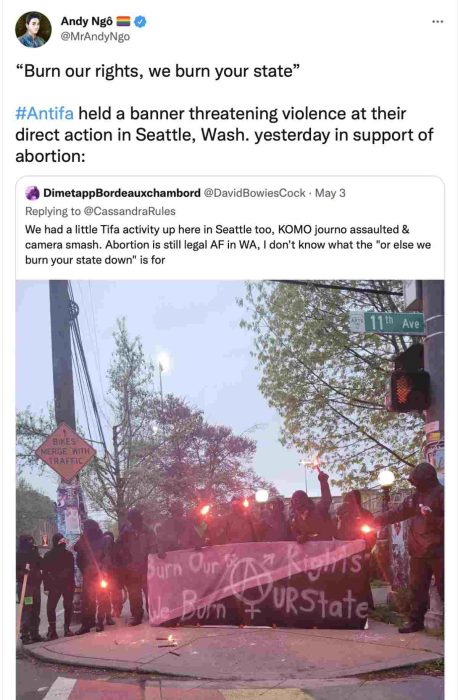The height and width of the screenshot is (700, 458).
Task: Click the orange Bikes Merge With Traffic sign
Action: [66, 452]
